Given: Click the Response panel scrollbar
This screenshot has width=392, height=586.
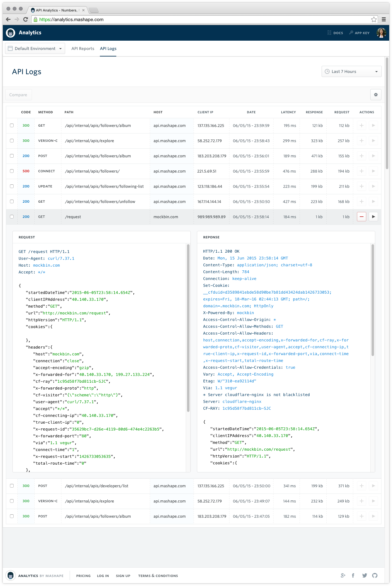Looking at the screenshot, I should point(373,300).
